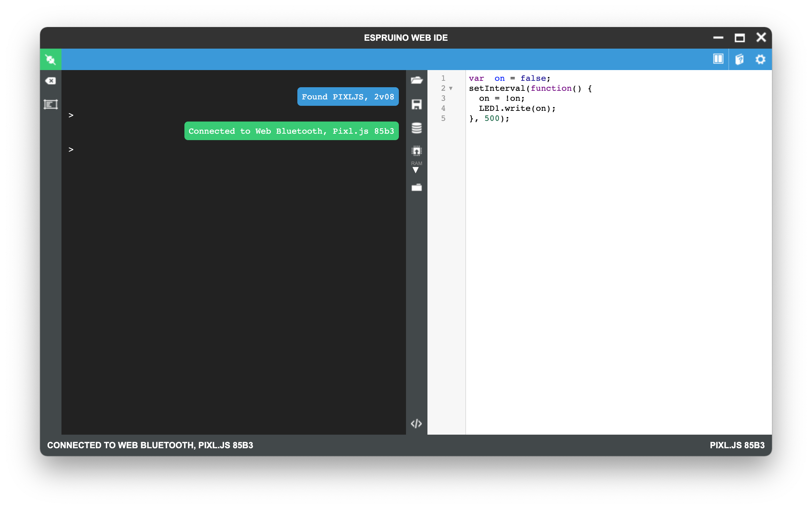Clear the terminal with the backspace icon
812x509 pixels.
[x=50, y=81]
